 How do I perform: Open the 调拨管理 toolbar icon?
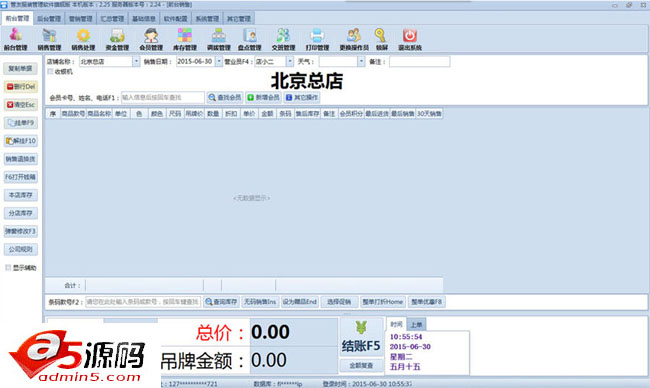coord(218,39)
